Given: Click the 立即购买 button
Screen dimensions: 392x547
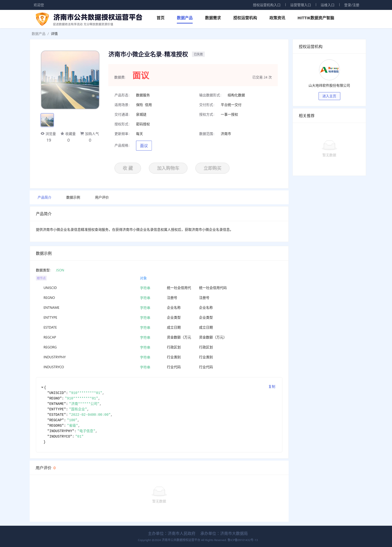Looking at the screenshot, I should point(212,168).
